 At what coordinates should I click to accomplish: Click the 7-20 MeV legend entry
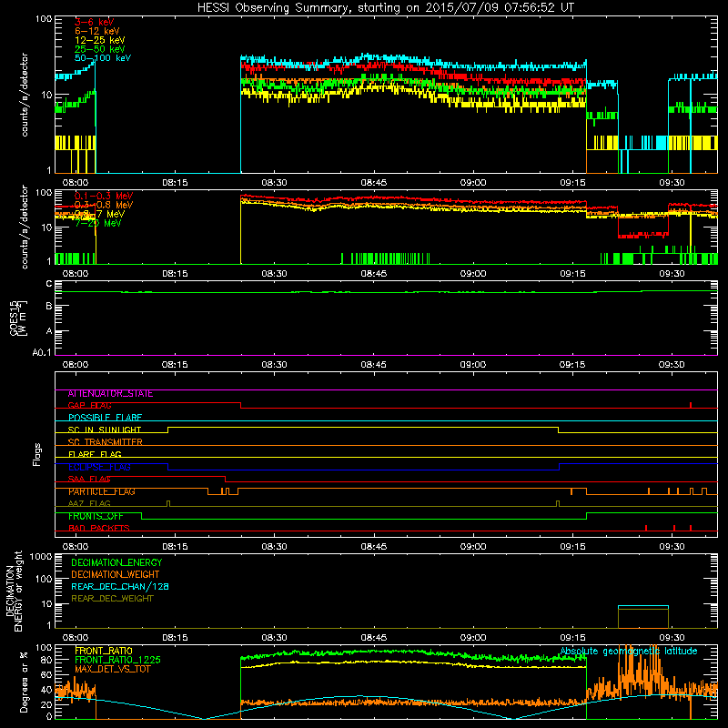(98, 223)
